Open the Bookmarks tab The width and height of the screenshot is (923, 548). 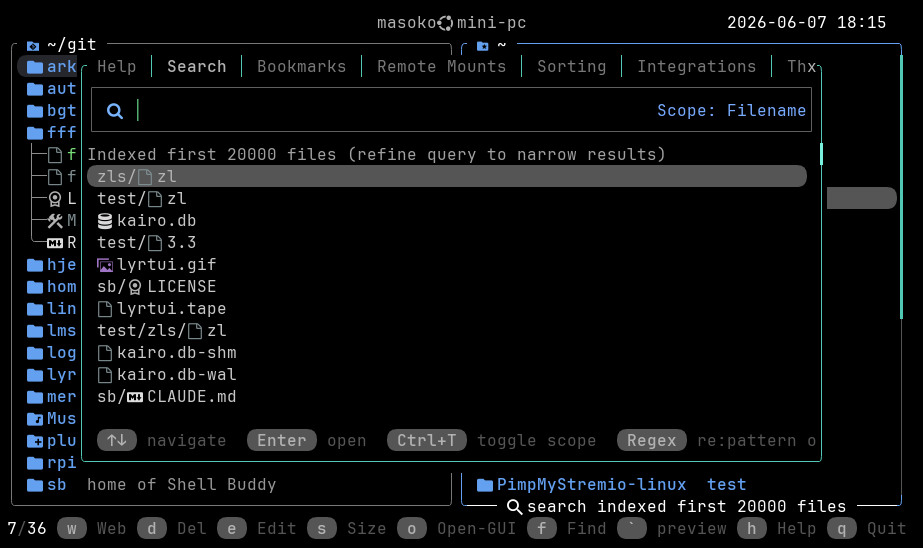click(x=301, y=67)
